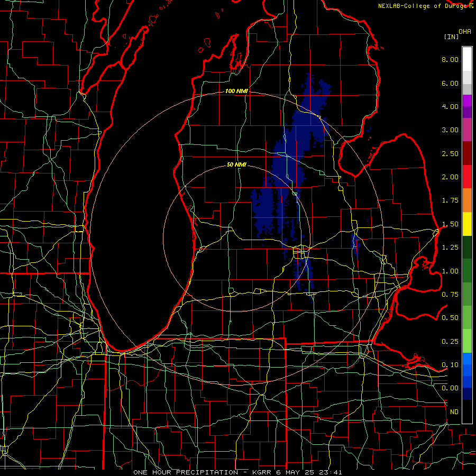Click the 8.00 legend value

point(450,59)
